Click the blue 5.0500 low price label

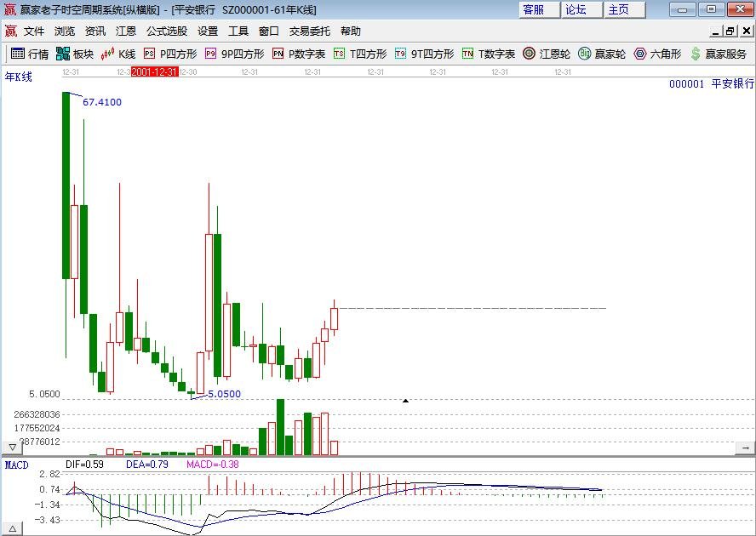pos(224,394)
